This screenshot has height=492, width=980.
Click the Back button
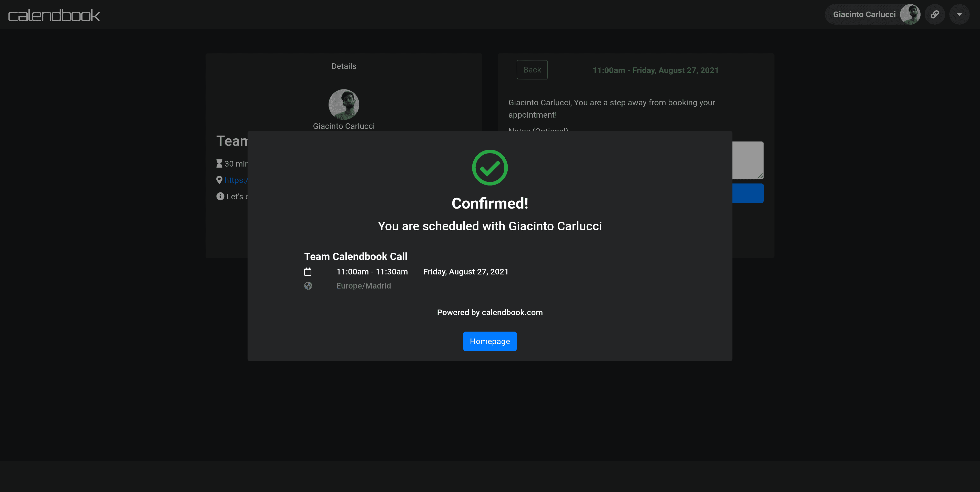coord(532,70)
